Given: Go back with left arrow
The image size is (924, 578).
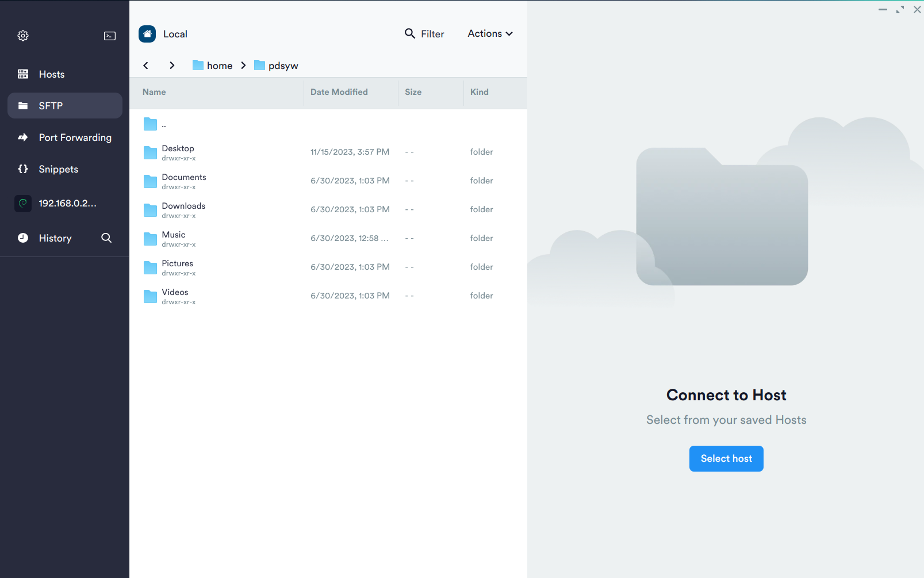Looking at the screenshot, I should pyautogui.click(x=146, y=66).
